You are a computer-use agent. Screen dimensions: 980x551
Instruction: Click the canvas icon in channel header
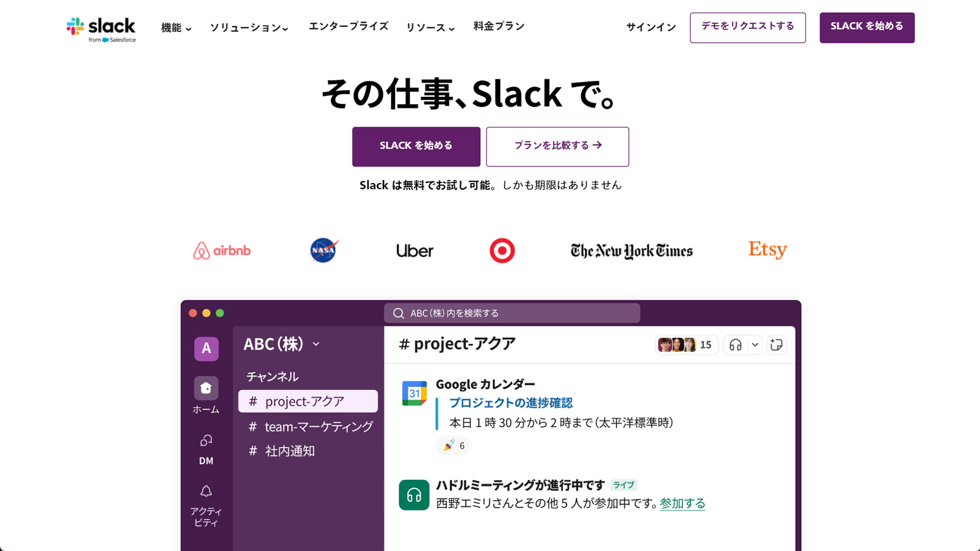click(x=776, y=345)
